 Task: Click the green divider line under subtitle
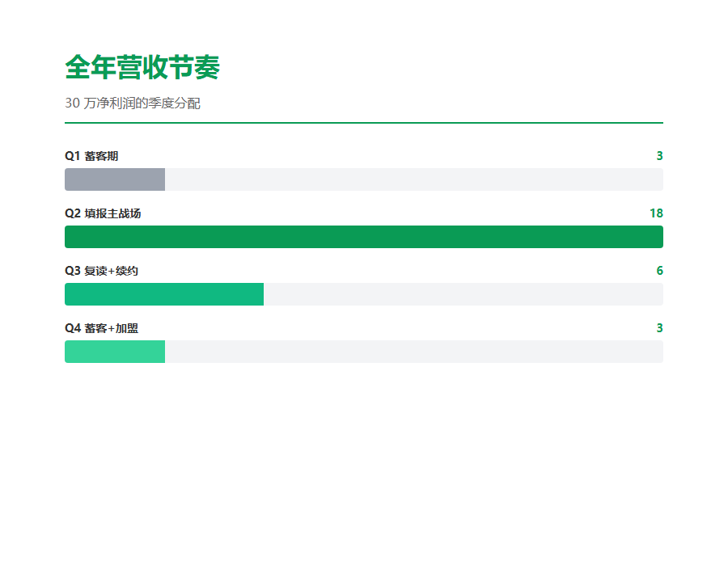pyautogui.click(x=364, y=123)
